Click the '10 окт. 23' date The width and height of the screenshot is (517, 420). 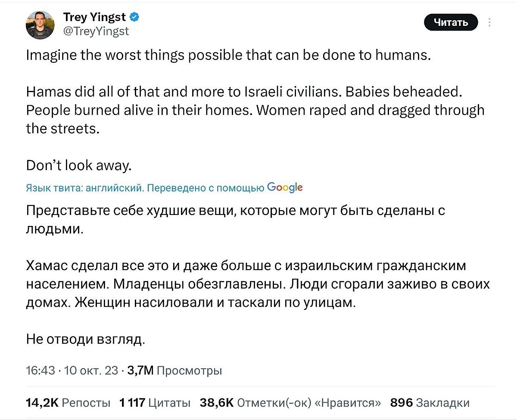90,370
